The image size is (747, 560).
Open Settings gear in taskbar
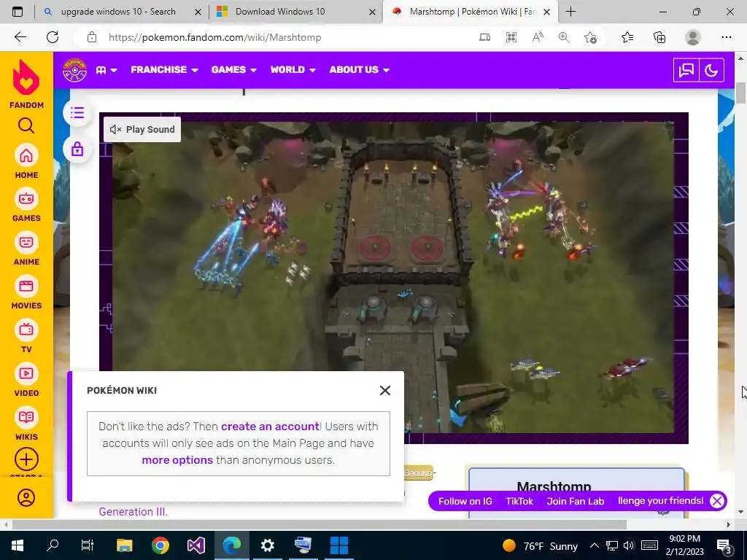[267, 545]
